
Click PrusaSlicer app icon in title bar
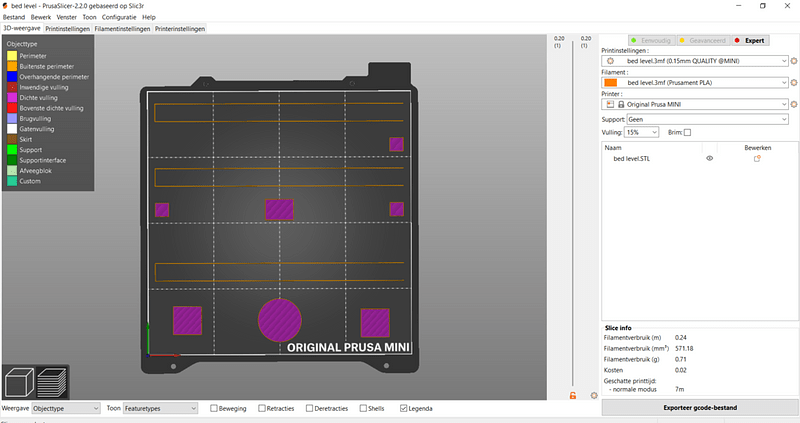5,6
